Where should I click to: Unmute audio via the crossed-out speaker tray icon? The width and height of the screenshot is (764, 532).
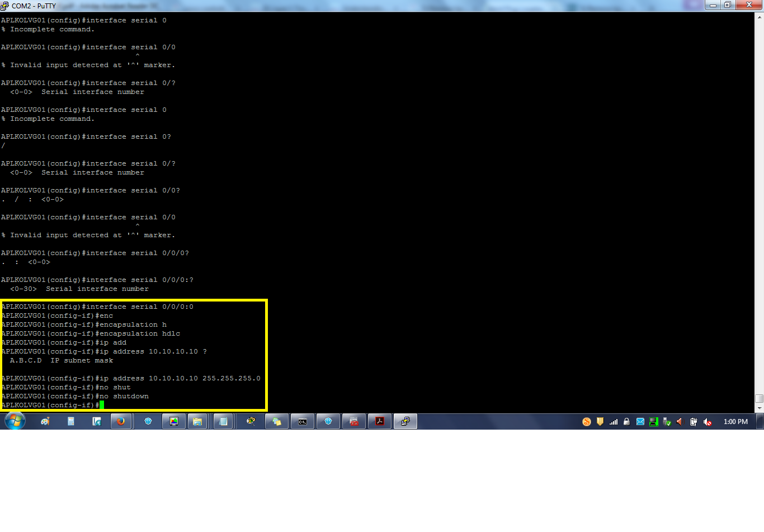[x=707, y=421]
